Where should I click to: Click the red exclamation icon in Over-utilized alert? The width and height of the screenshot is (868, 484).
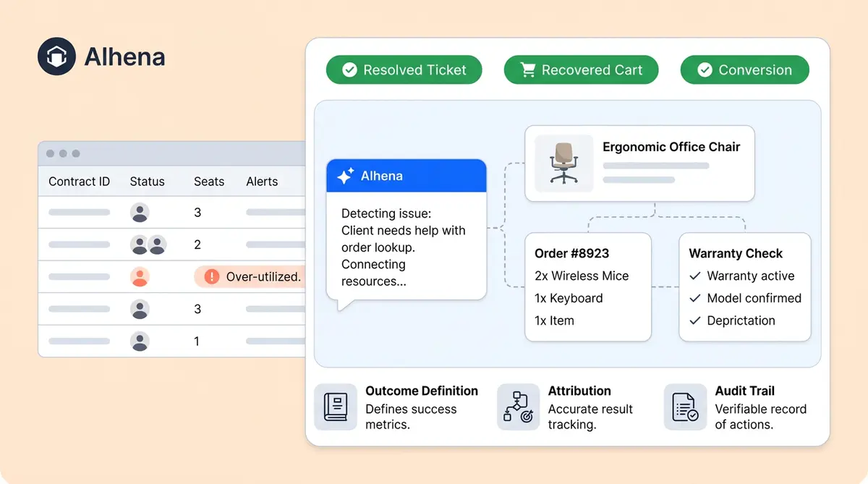click(211, 276)
